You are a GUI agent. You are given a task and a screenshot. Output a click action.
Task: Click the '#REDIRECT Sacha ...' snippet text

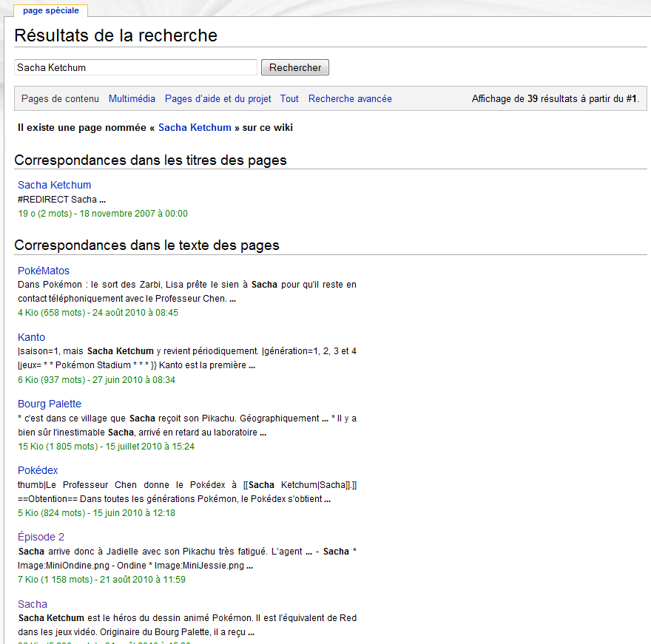tap(61, 200)
